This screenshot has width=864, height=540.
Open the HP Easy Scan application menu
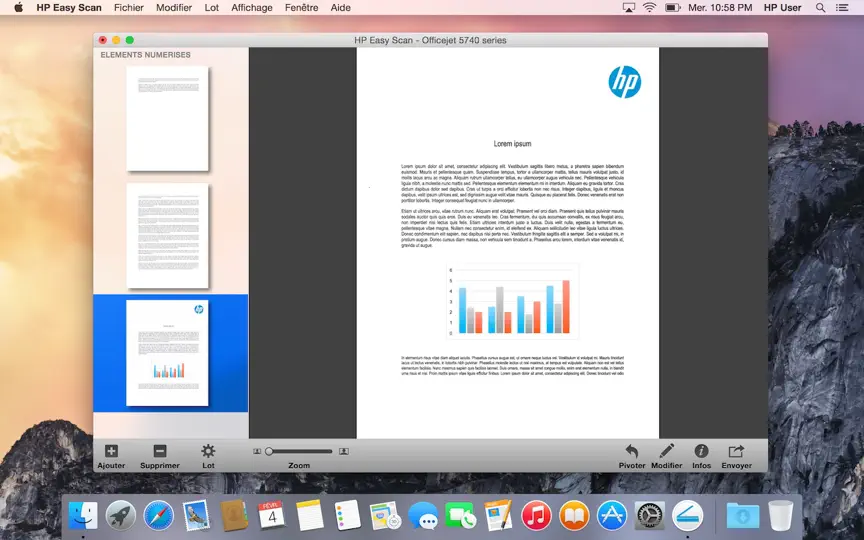69,8
